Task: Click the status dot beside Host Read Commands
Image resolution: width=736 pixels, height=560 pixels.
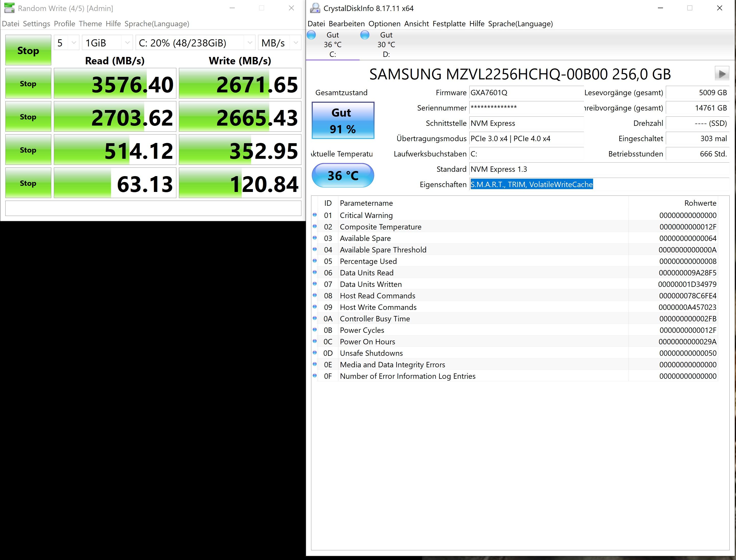Action: pyautogui.click(x=315, y=295)
